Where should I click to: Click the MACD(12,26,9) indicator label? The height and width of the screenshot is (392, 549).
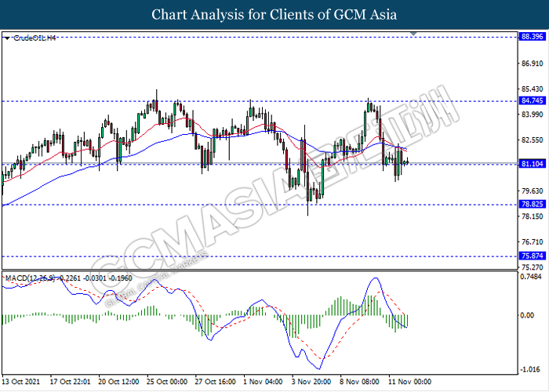(x=30, y=278)
